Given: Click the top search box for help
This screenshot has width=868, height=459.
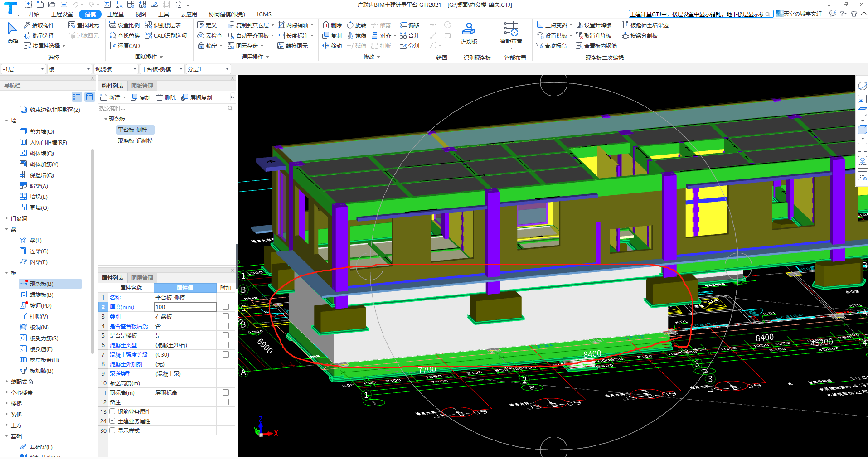Looking at the screenshot, I should (700, 14).
